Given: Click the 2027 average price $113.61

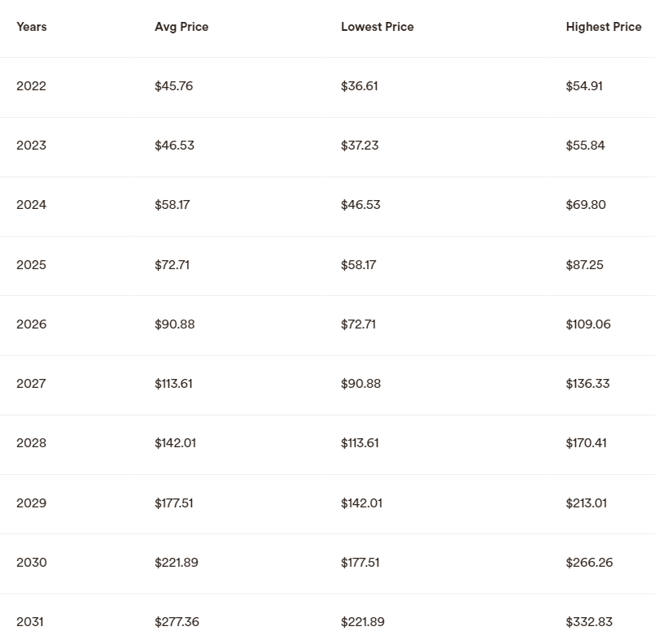Looking at the screenshot, I should [x=173, y=384].
